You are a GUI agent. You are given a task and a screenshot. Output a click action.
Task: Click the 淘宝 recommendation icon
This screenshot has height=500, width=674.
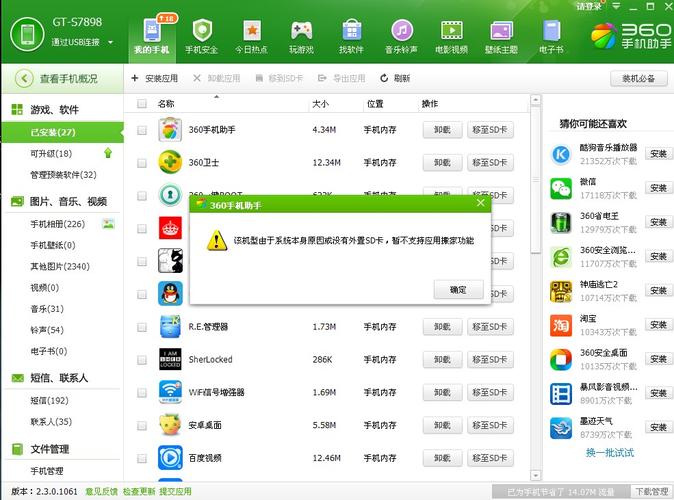tap(561, 325)
